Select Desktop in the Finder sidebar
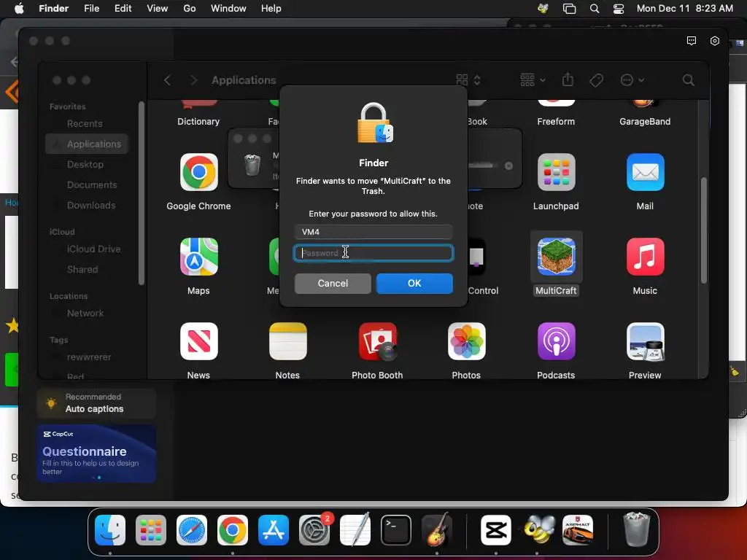 (87, 164)
